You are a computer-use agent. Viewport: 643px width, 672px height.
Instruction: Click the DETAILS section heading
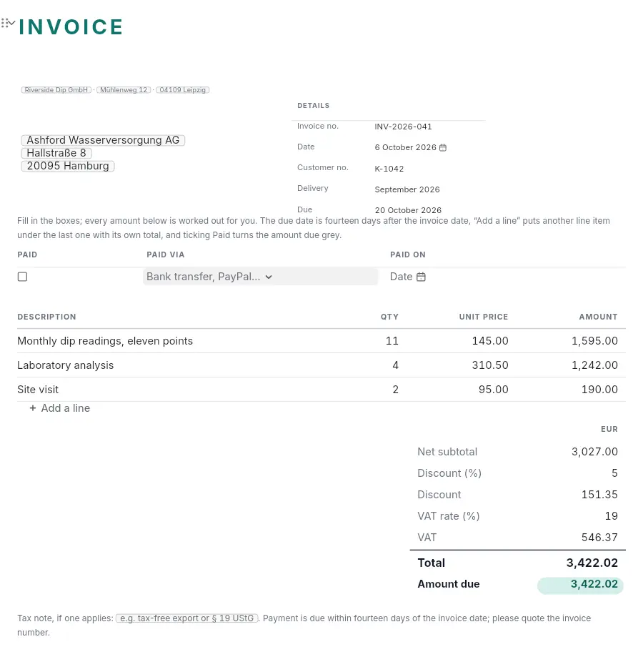point(313,106)
